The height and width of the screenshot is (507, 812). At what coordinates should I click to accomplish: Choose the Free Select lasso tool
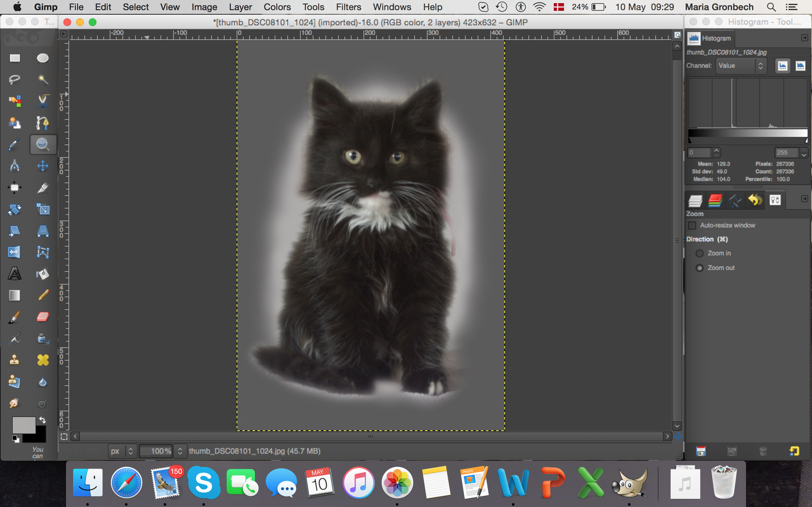click(x=14, y=80)
